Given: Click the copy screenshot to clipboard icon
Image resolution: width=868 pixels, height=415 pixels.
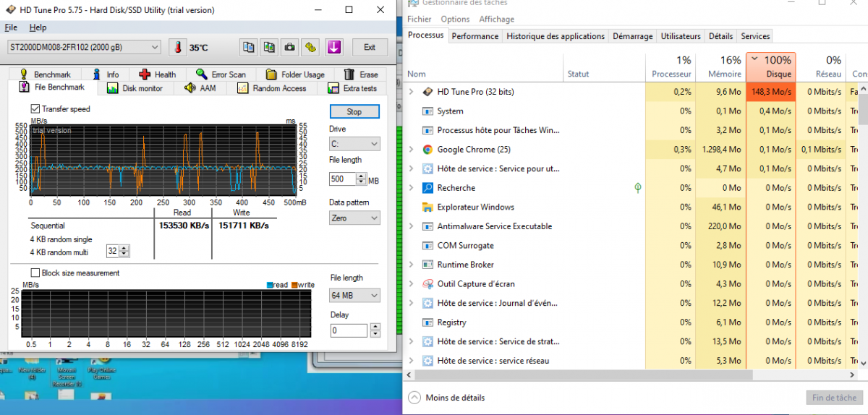Looking at the screenshot, I should click(x=268, y=48).
